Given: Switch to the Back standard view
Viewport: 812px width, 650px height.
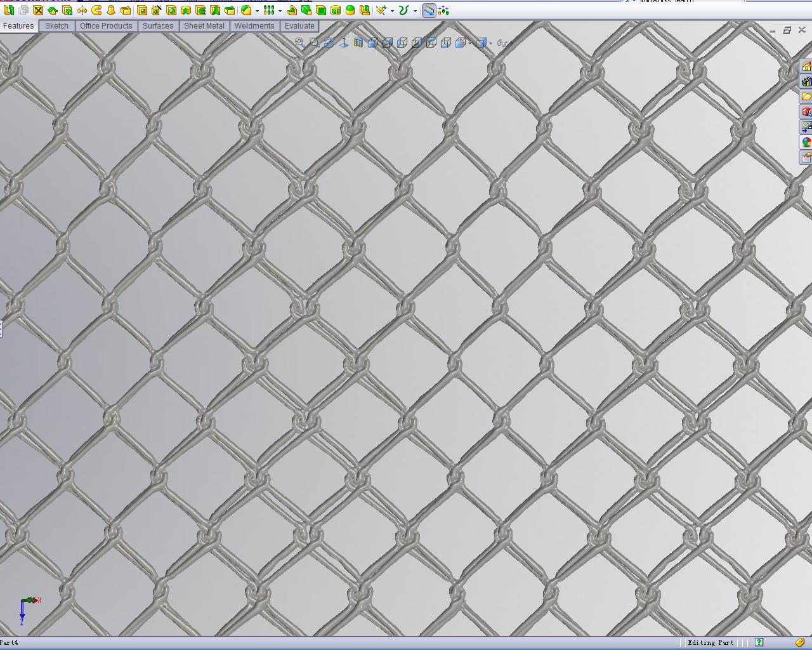Looking at the screenshot, I should point(388,43).
